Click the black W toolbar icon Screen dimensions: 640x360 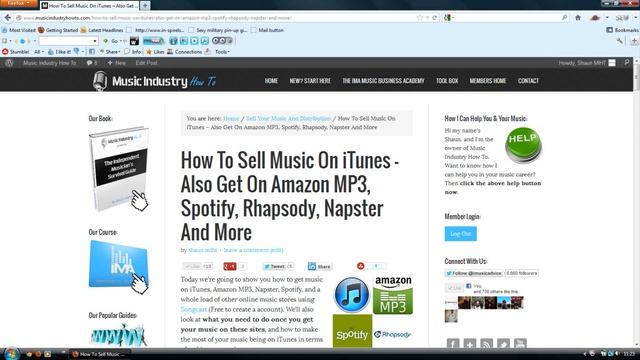tap(134, 41)
